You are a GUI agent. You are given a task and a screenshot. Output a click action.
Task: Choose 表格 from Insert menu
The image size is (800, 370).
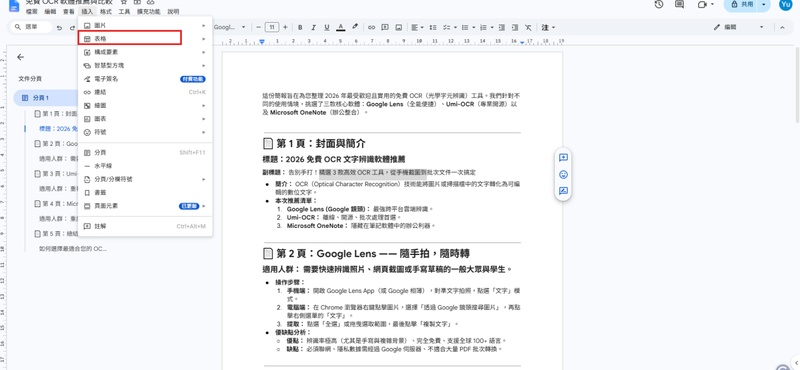point(145,38)
